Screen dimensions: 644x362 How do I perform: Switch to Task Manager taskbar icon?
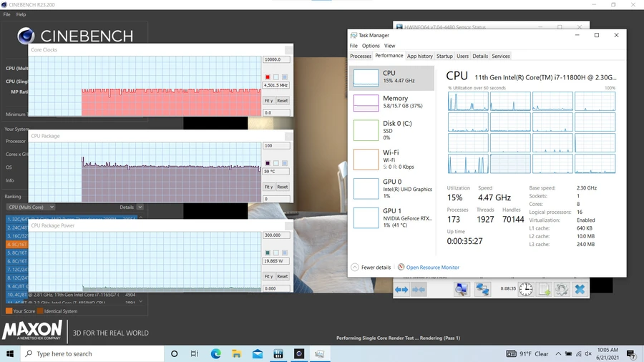coord(320,354)
